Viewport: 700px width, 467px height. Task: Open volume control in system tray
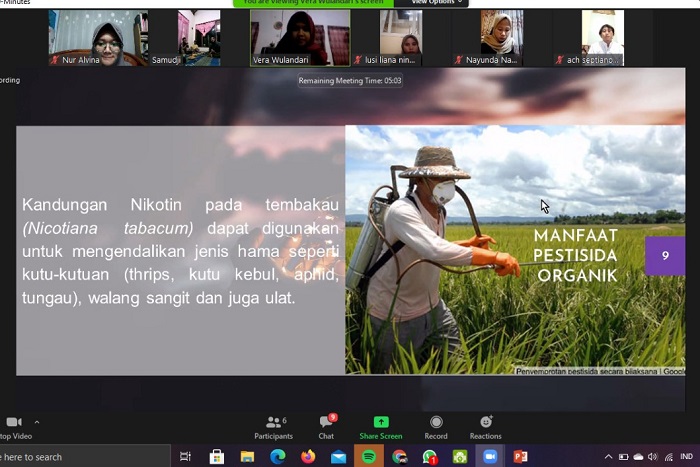point(653,457)
